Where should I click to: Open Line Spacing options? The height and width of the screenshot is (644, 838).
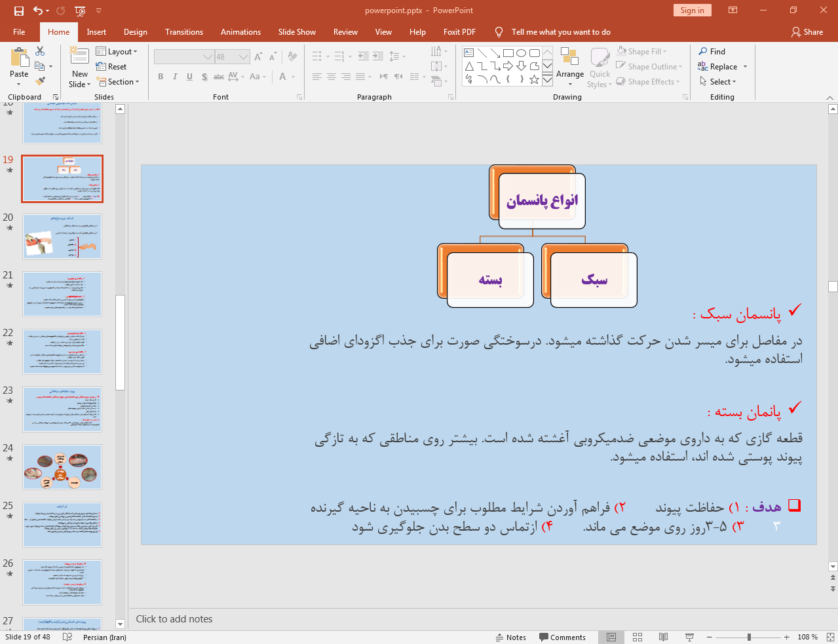[397, 56]
